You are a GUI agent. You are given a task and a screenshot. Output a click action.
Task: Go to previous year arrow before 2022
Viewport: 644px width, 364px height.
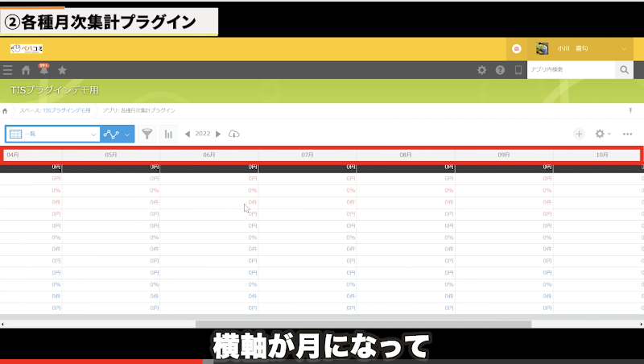tap(188, 134)
